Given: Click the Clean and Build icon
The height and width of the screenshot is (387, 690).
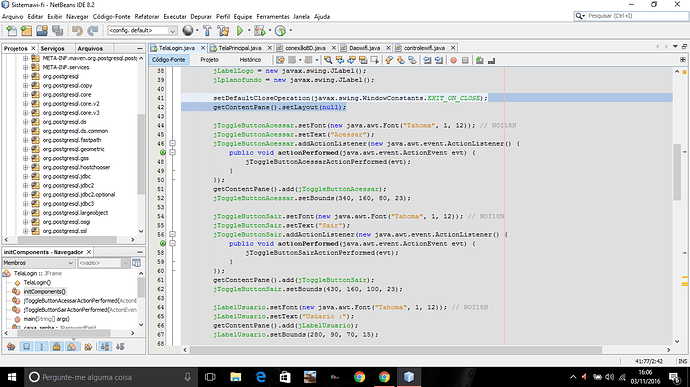Looking at the screenshot, I should (223, 30).
